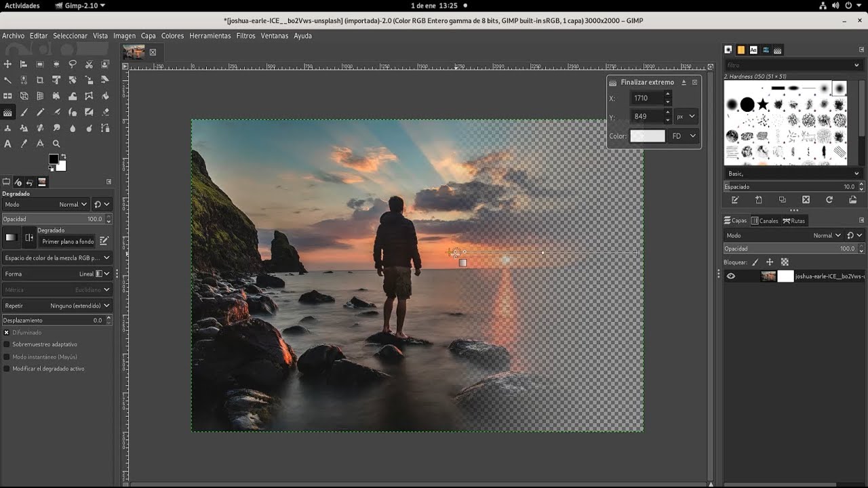868x488 pixels.
Task: Select the Smudge tool
Action: point(56,128)
